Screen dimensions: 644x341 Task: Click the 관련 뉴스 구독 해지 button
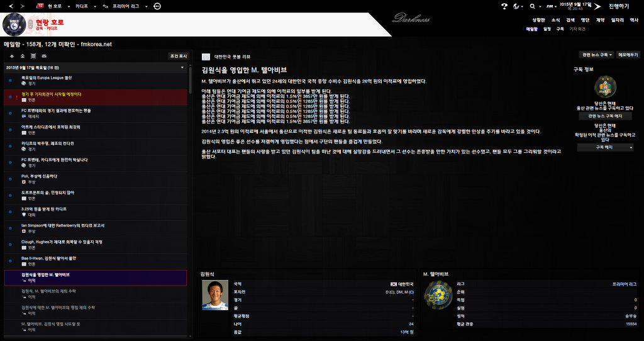point(605,116)
